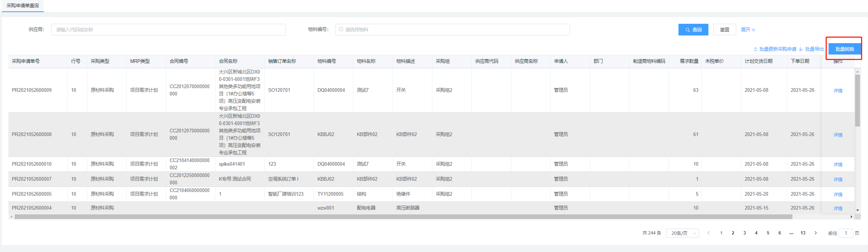Open the 20条/页 page size dropdown
868x252 pixels.
682,233
